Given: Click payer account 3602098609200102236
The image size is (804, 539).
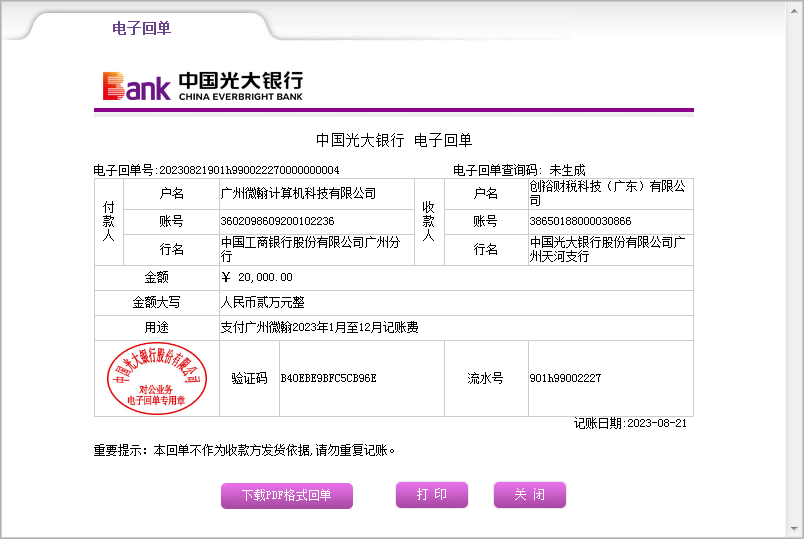Looking at the screenshot, I should (x=277, y=221).
